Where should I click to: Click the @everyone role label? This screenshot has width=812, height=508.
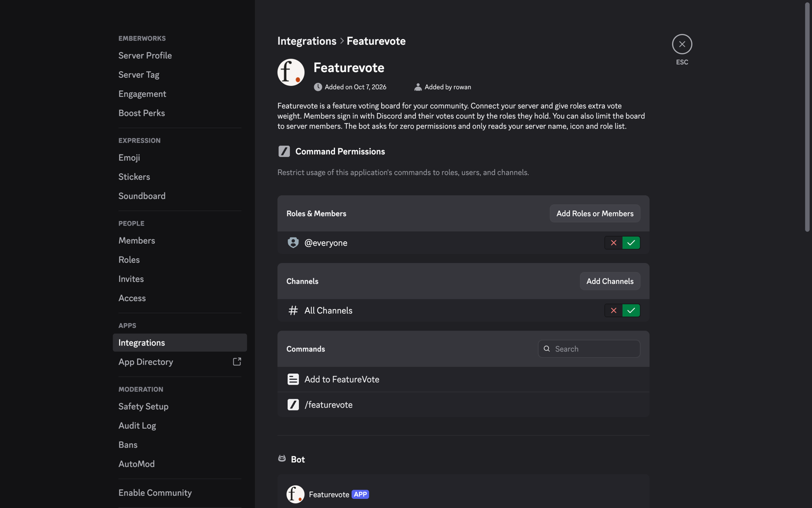tap(326, 243)
